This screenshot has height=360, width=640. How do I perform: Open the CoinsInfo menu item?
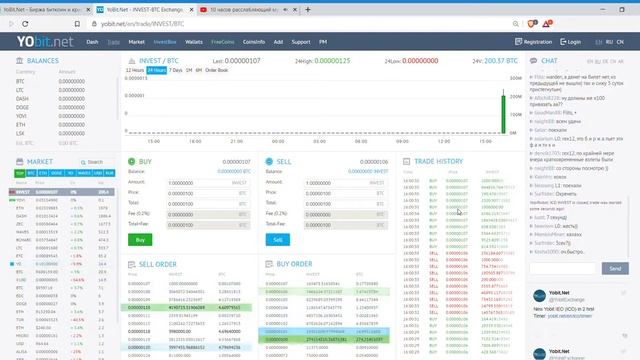[254, 42]
